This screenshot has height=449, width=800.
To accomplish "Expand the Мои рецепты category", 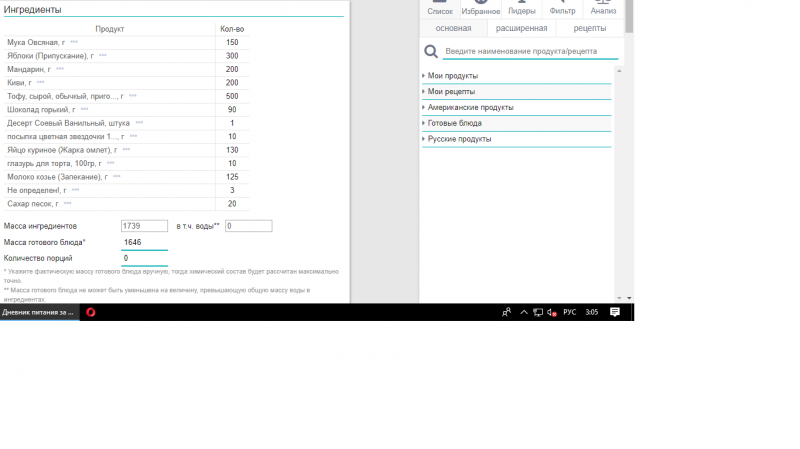I will tap(451, 92).
